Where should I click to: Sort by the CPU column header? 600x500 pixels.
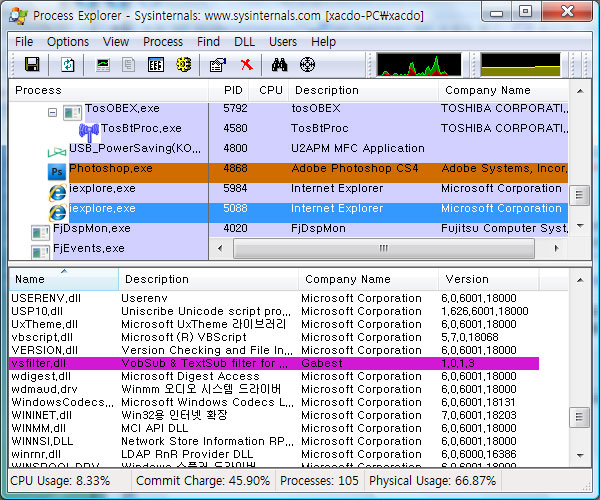[269, 90]
